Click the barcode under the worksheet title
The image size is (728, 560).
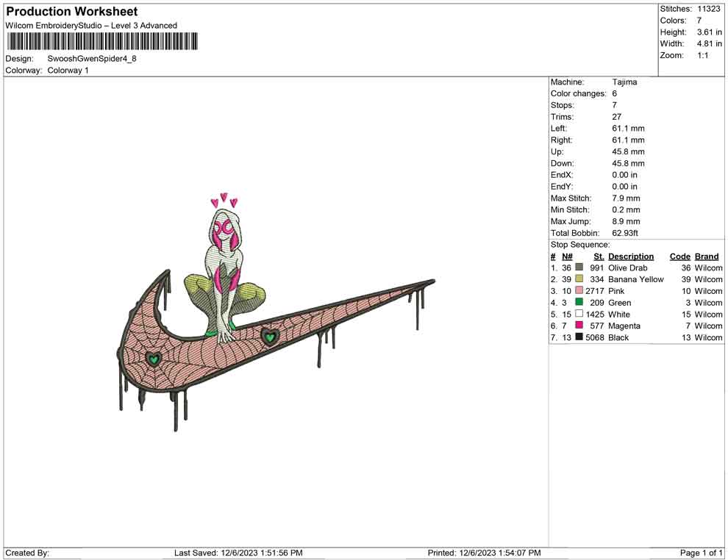tap(102, 41)
